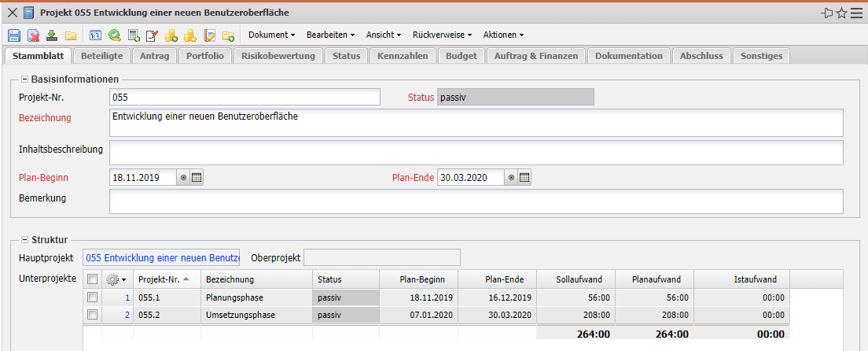Click the Bezeichnung column header
Viewport: 868px width, 351px height.
(256, 279)
